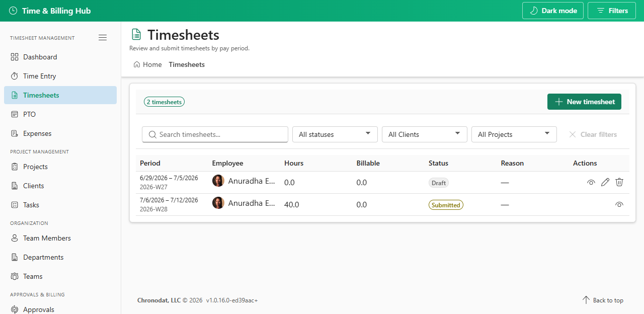This screenshot has height=314, width=644.
Task: Open Approvals in sidebar
Action: click(x=60, y=307)
